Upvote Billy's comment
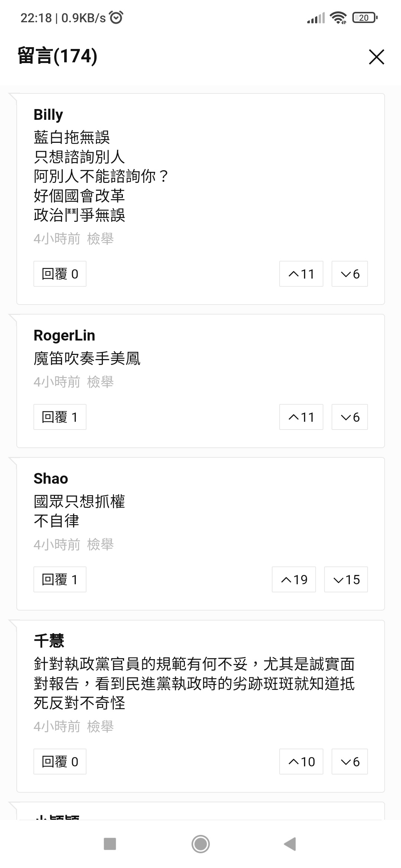 pos(301,274)
